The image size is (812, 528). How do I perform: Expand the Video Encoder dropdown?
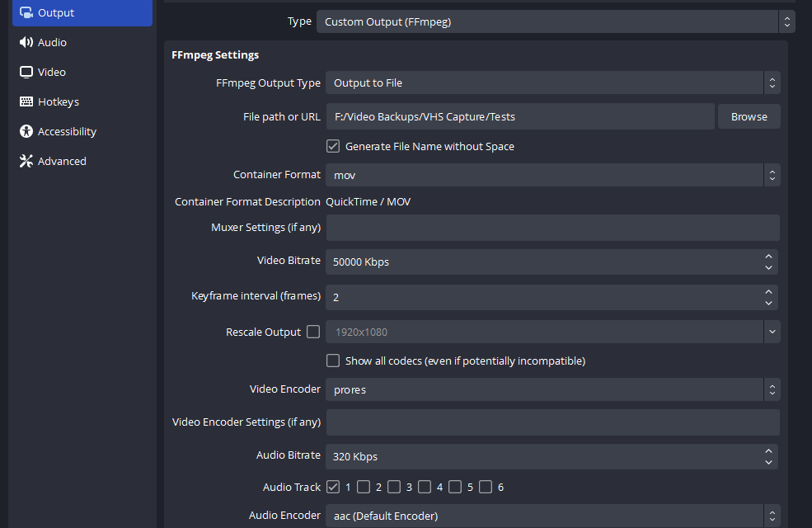[552, 390]
